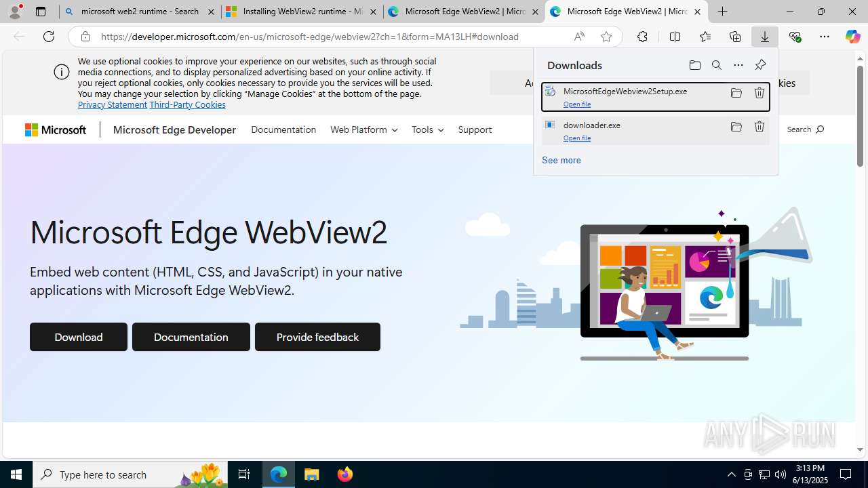The width and height of the screenshot is (868, 488).
Task: Click the address bar URL field
Action: [332, 37]
